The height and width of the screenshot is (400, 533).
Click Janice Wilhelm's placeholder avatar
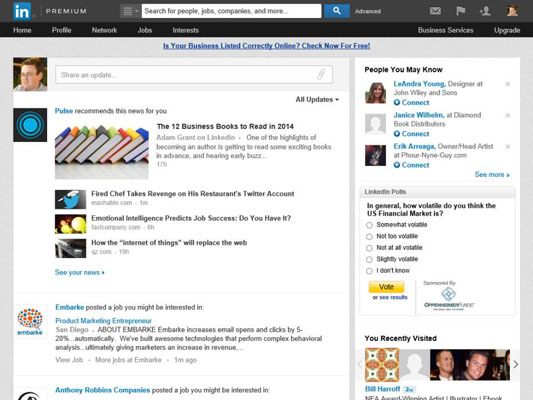click(x=375, y=124)
